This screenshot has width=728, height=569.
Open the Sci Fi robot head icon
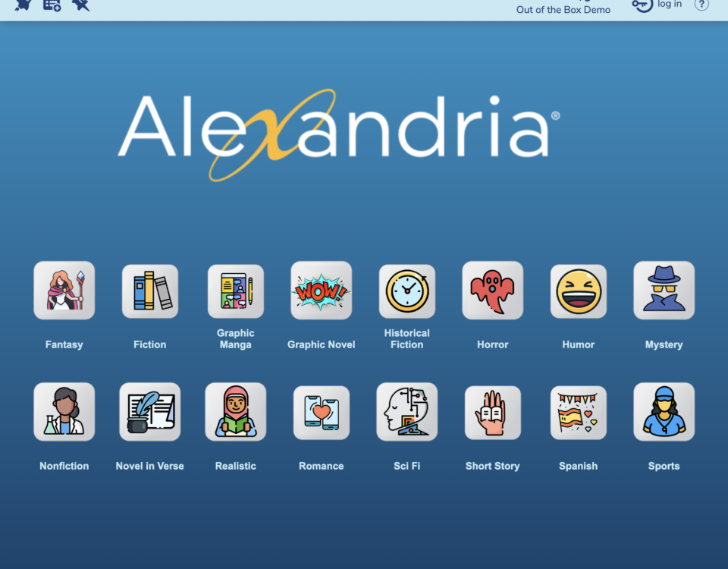click(x=407, y=411)
